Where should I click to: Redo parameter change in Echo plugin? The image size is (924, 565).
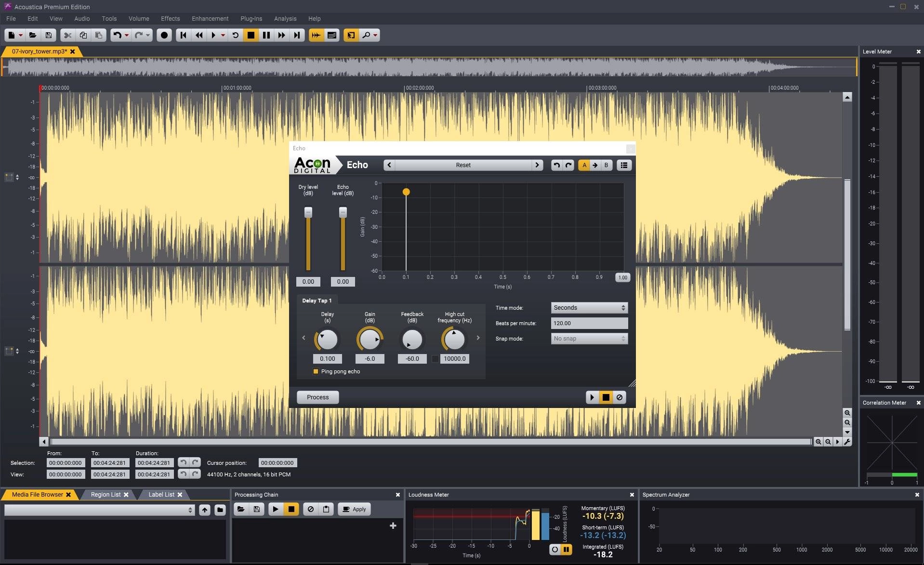568,165
